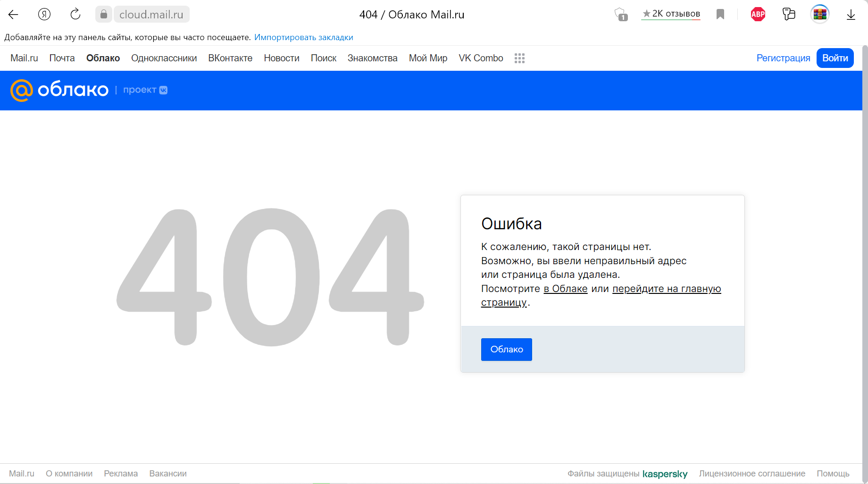Viewport: 868px width, 484px height.
Task: Select Облако in the navigation bar
Action: point(103,58)
